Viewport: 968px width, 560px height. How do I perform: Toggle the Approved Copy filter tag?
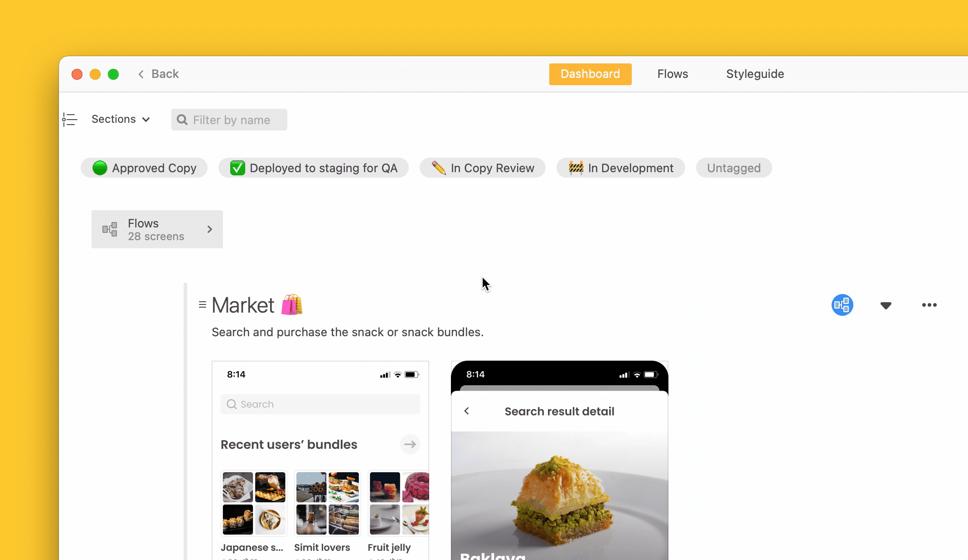pos(145,168)
